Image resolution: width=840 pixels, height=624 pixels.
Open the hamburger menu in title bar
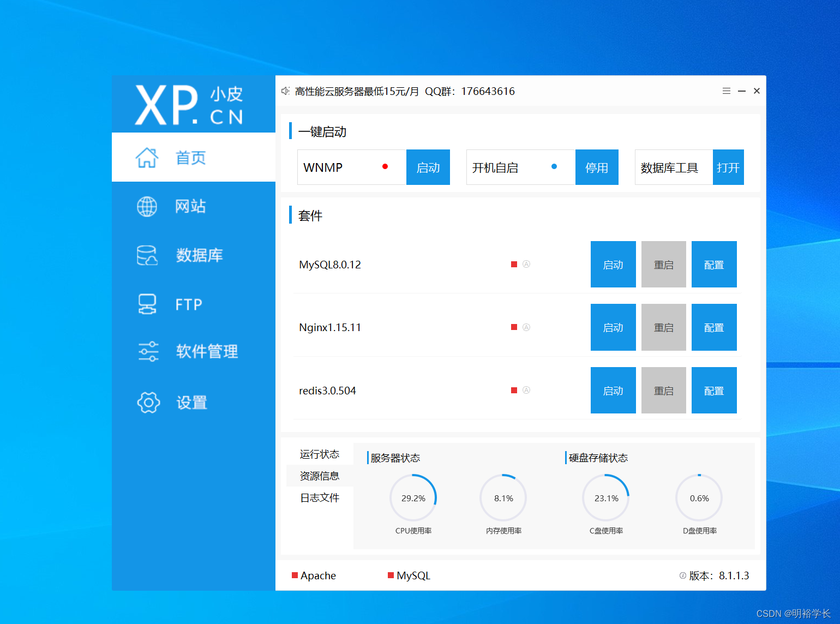727,91
